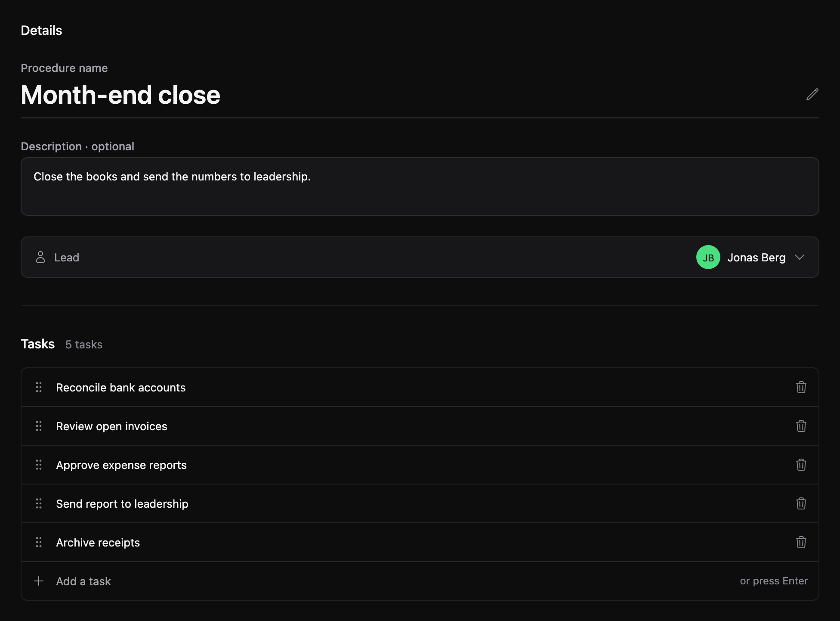Image resolution: width=840 pixels, height=621 pixels.
Task: Delete the Archive receipts task
Action: 801,542
